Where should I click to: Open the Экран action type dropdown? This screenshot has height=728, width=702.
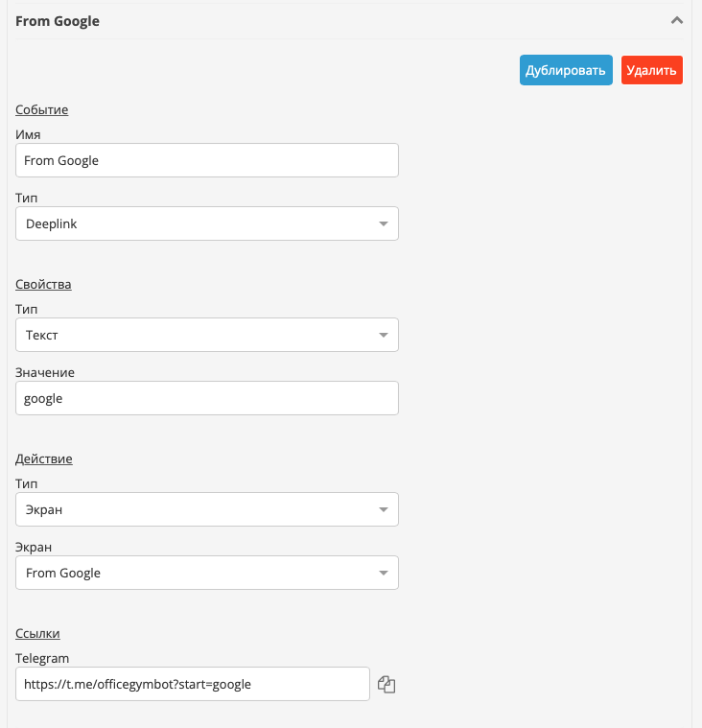207,509
